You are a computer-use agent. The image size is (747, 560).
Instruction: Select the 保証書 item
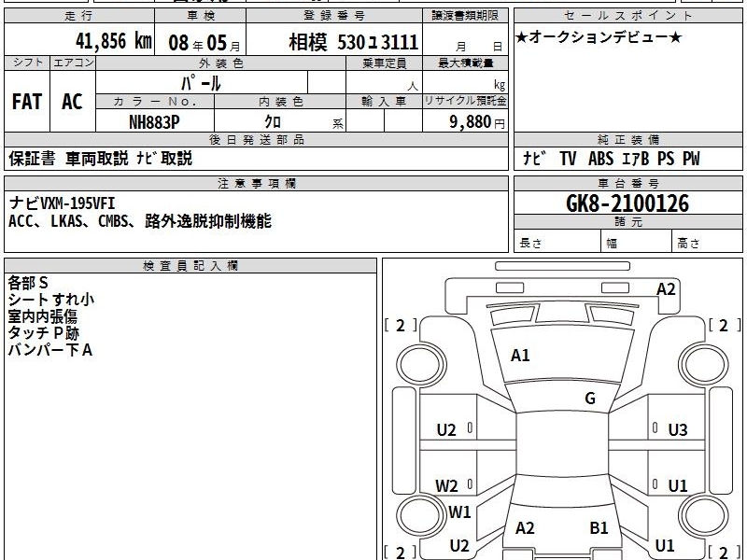32,159
